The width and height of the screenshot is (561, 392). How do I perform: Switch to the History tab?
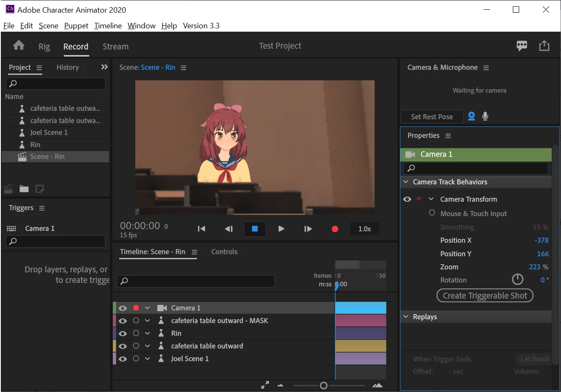click(x=68, y=67)
